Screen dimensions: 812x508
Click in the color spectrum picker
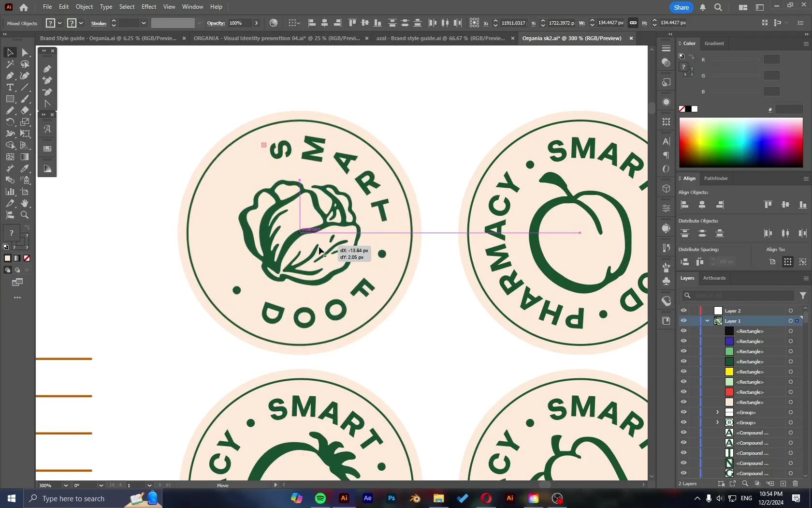(741, 142)
